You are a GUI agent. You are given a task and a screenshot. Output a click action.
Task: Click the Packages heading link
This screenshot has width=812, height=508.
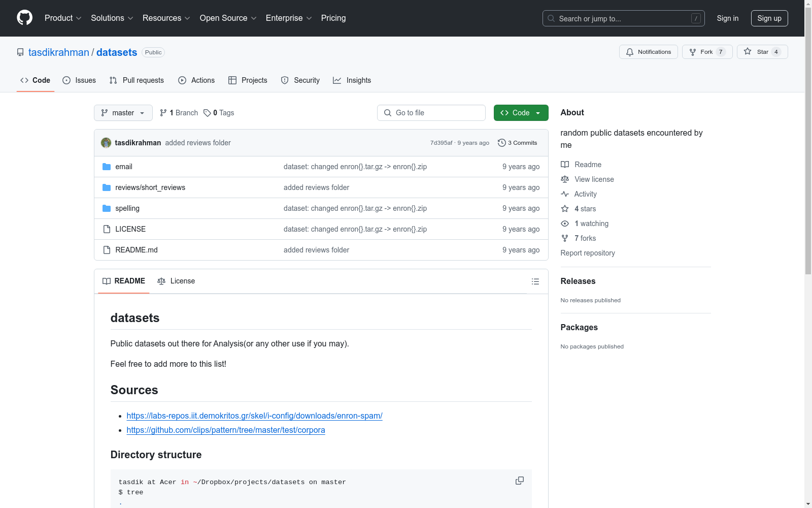(x=579, y=327)
